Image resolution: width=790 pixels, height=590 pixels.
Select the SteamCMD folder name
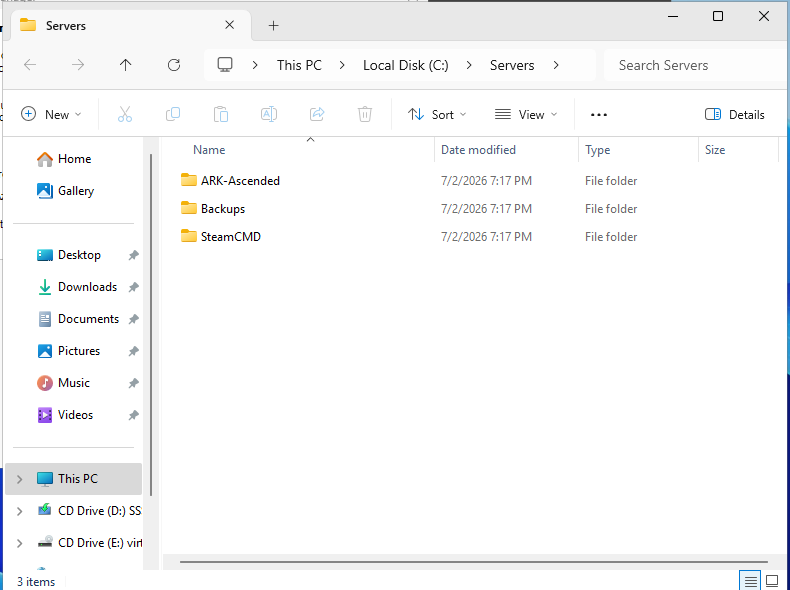(x=231, y=237)
